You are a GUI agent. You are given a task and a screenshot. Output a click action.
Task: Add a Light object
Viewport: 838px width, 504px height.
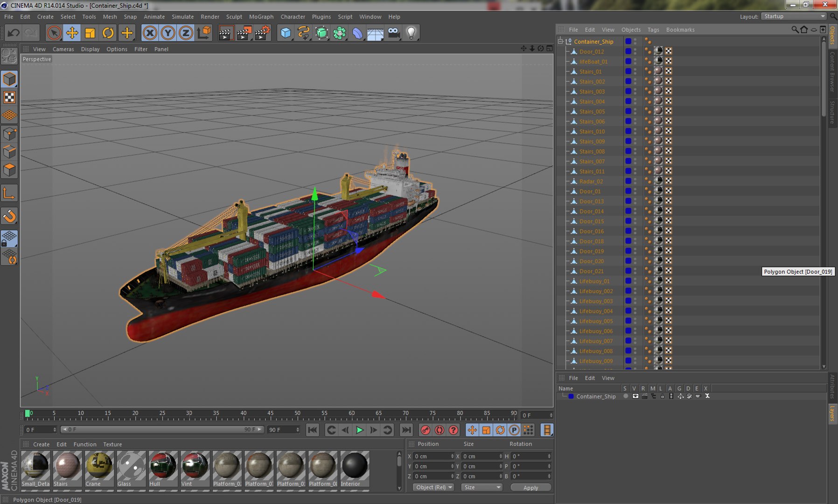[411, 33]
